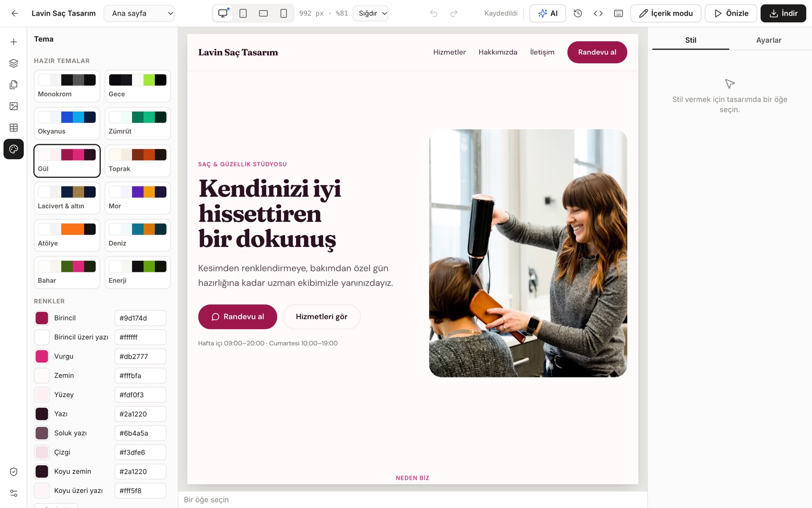Click the Birincil color swatch

point(42,318)
